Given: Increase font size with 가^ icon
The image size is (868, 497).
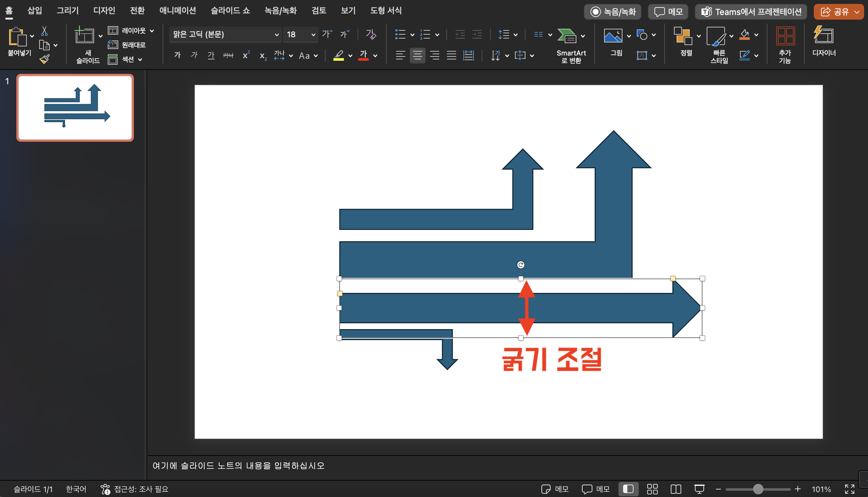Looking at the screenshot, I should (x=327, y=34).
